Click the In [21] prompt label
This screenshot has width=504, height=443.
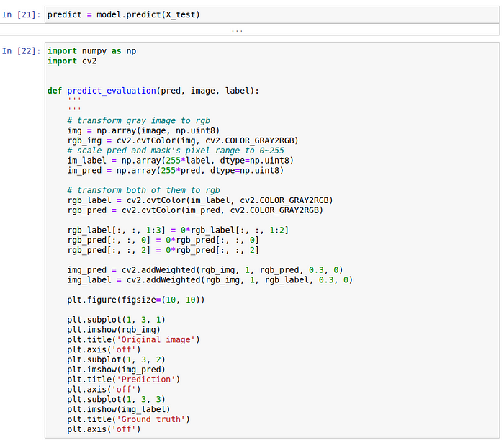[21, 14]
